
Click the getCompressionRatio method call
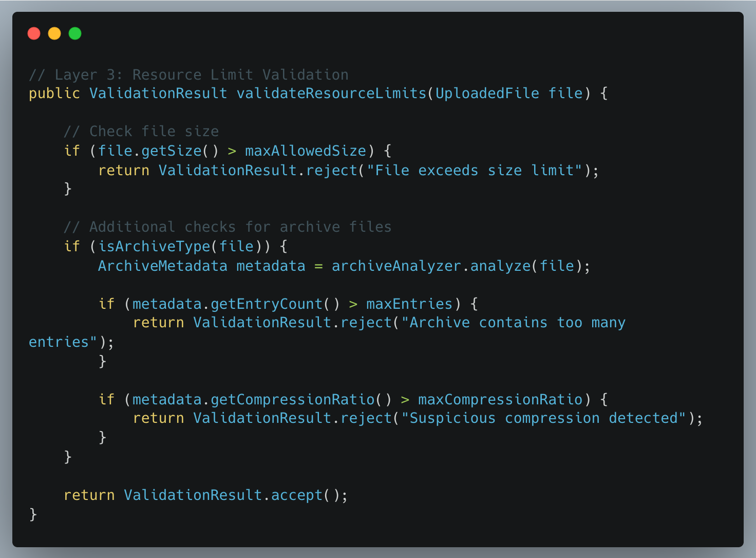tap(292, 400)
